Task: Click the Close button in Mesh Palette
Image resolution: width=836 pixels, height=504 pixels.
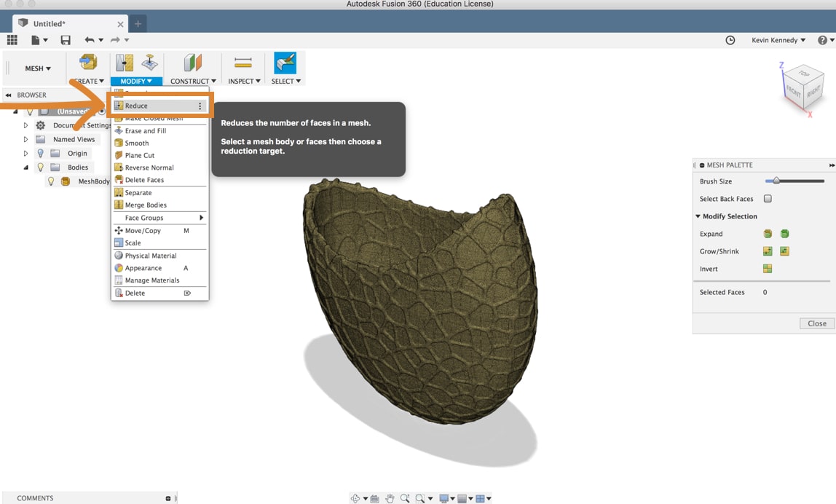Action: coord(817,323)
